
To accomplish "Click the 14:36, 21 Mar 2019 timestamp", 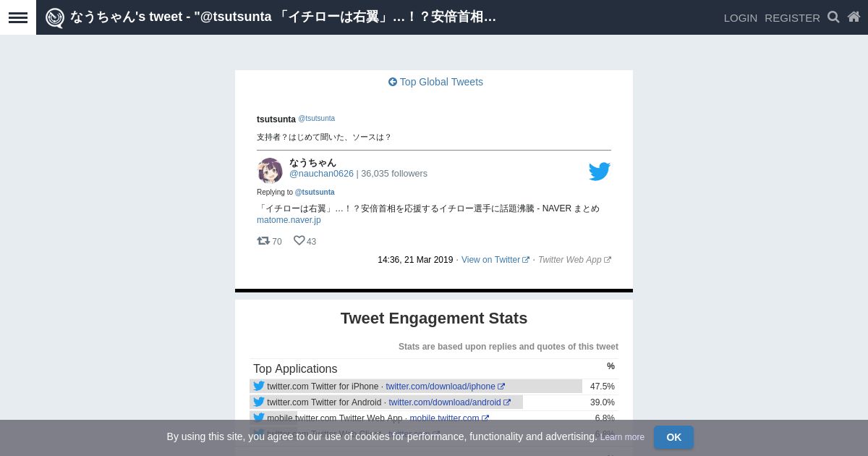I will (x=415, y=260).
